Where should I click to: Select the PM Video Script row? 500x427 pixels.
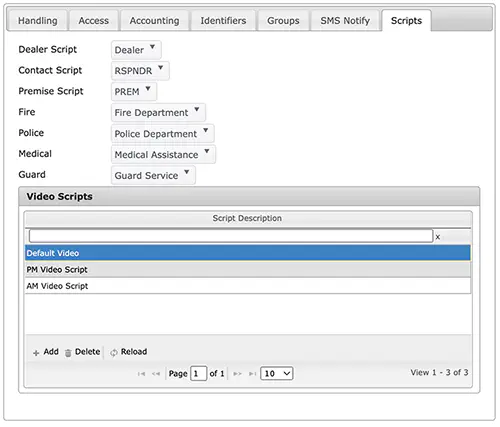coord(248,269)
